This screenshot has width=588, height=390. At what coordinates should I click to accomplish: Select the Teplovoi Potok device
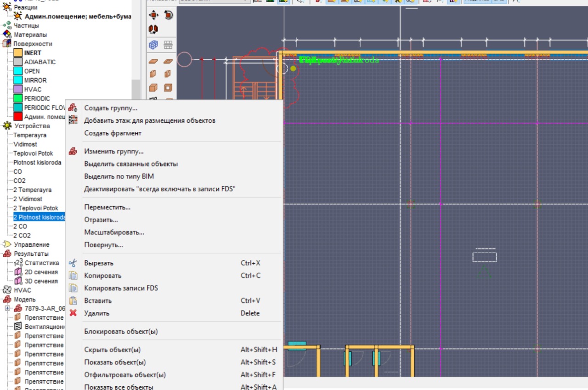(x=33, y=153)
